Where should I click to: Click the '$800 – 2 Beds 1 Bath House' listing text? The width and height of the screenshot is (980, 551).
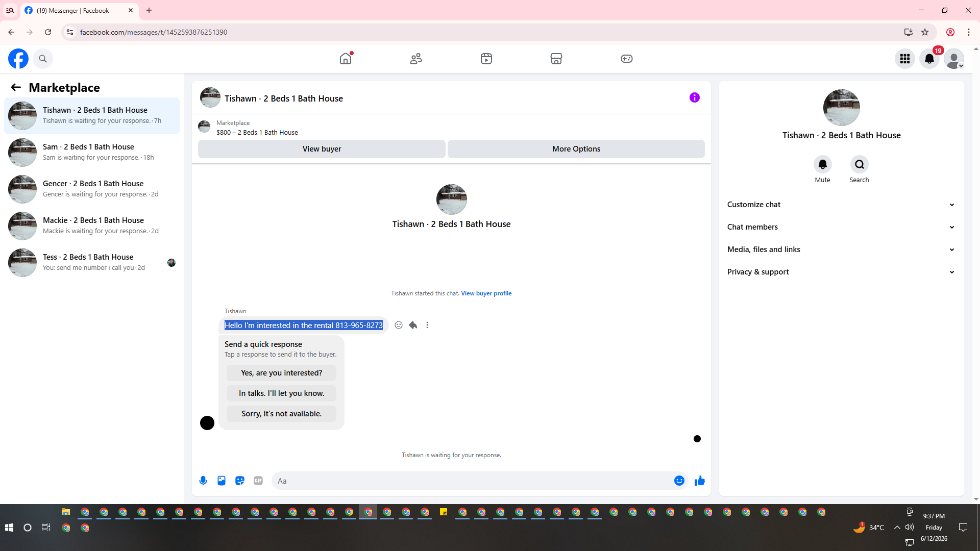257,133
